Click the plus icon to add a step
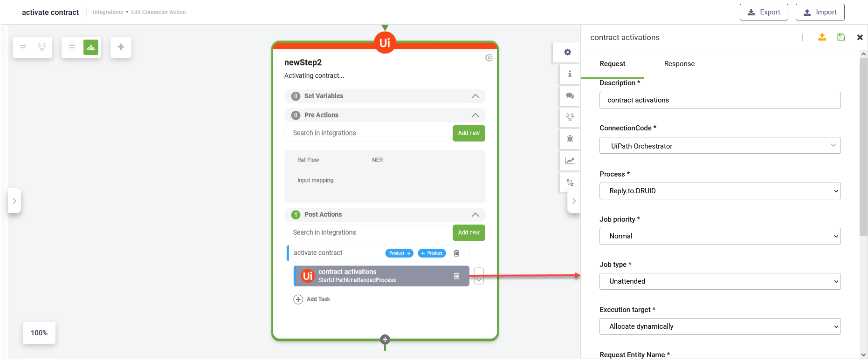The width and height of the screenshot is (868, 360). click(x=121, y=47)
